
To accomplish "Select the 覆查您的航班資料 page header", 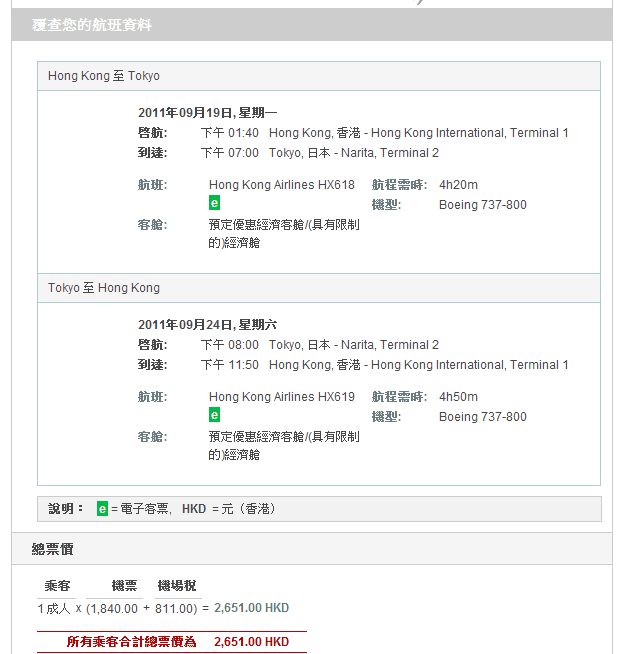I will coord(91,25).
